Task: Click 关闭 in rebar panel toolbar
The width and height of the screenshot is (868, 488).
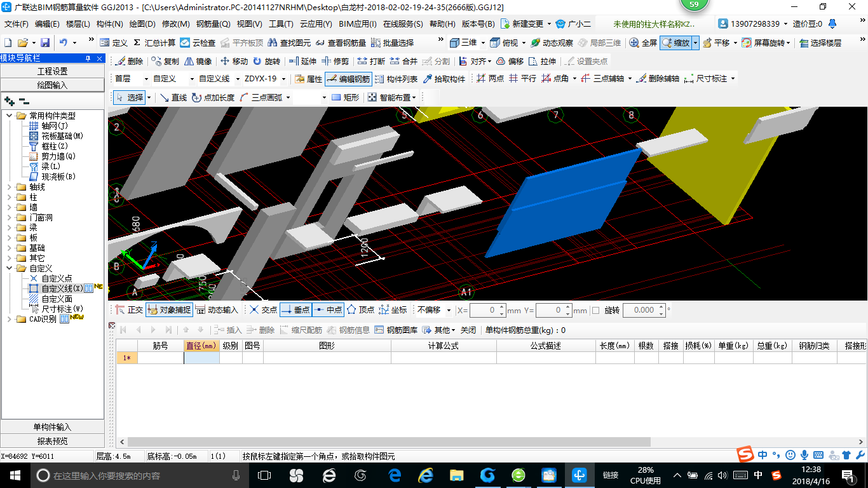Action: [x=468, y=330]
